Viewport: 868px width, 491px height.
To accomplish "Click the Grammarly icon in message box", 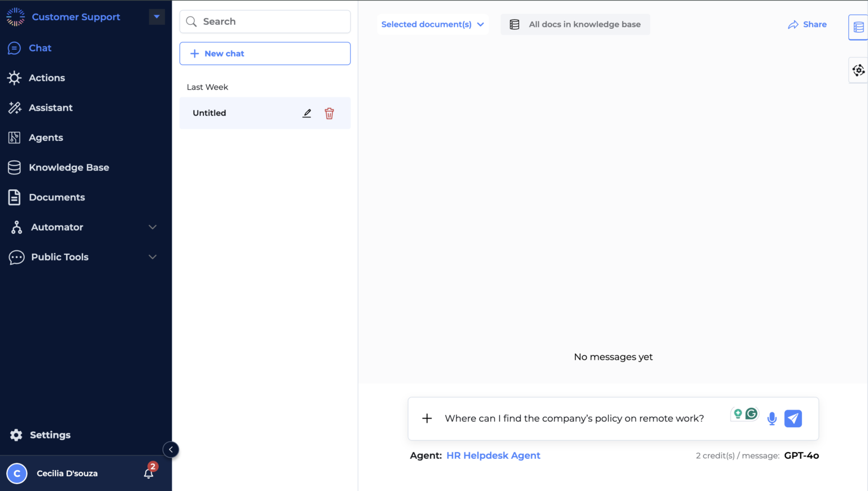I will 752,414.
